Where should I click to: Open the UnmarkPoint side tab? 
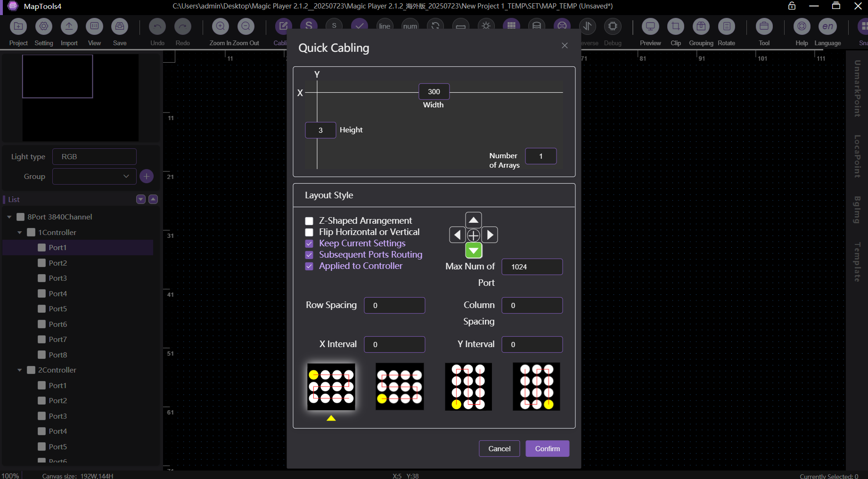tap(857, 89)
